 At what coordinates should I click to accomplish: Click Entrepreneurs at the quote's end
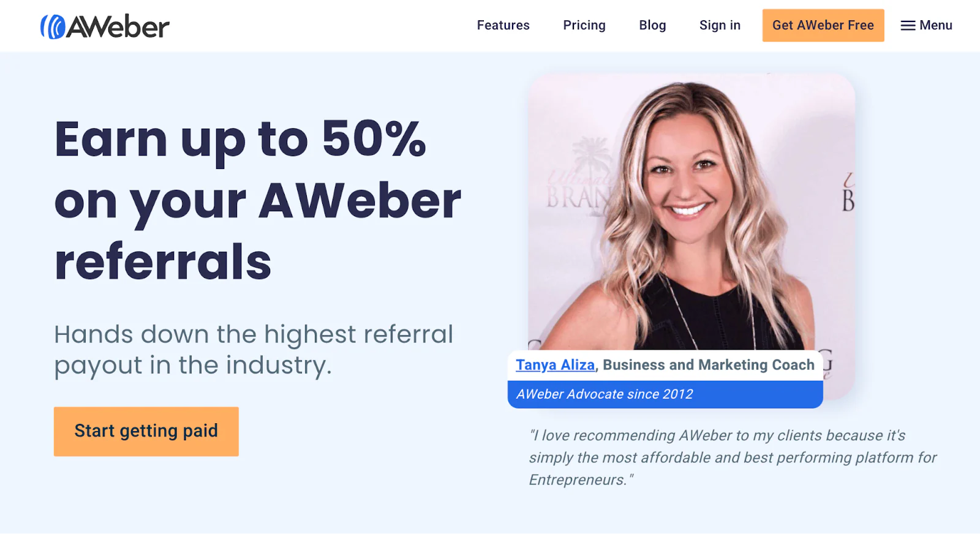[x=578, y=479]
